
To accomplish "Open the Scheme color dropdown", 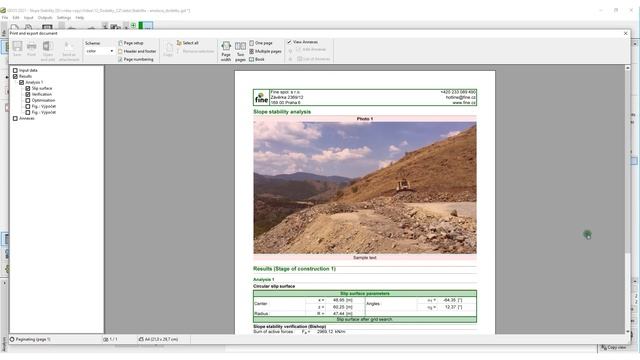I will point(100,51).
